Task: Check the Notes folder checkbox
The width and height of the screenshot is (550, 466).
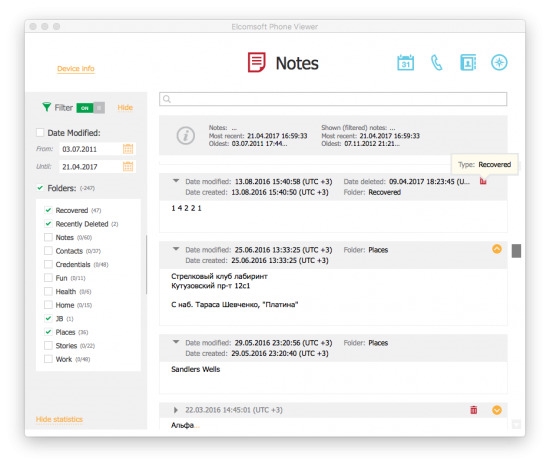Action: pos(48,237)
